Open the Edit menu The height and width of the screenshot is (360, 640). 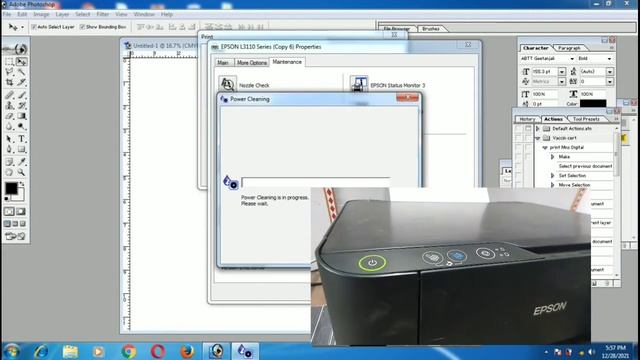[x=22, y=14]
